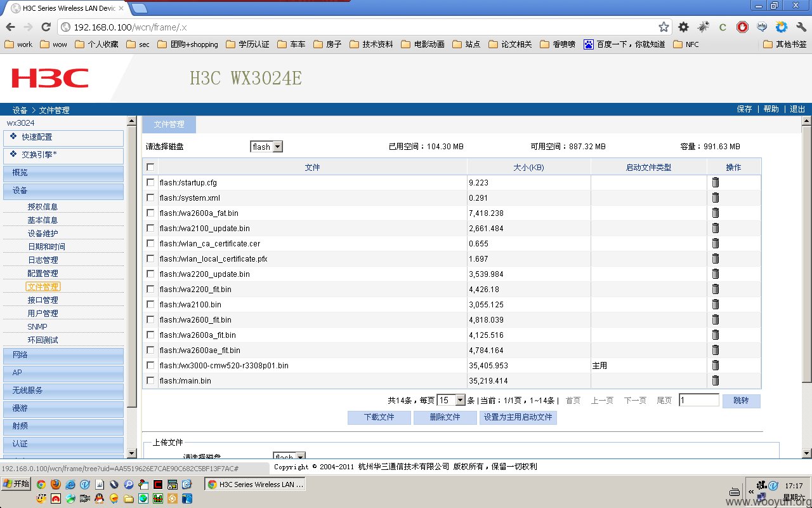The height and width of the screenshot is (508, 812).
Task: Click trash icon for wlan_local_certificate.pfx
Action: (x=716, y=258)
